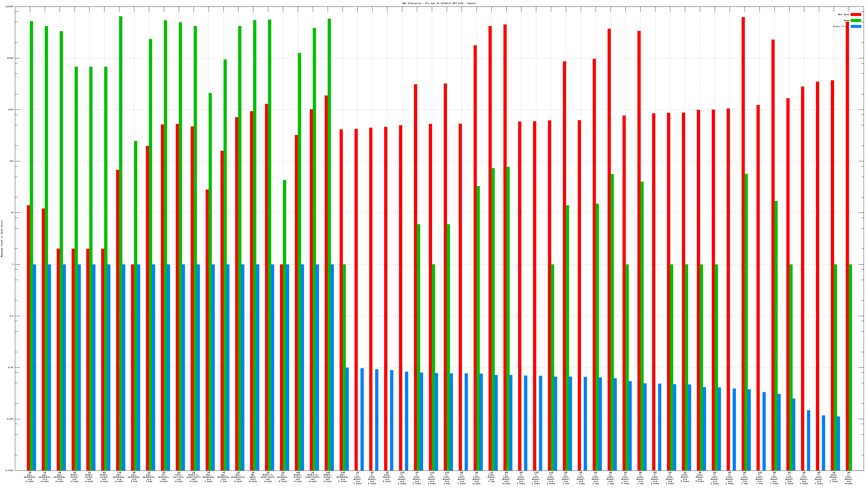Click the psbl.surriel.com origin axis label
868x488 pixels.
[178, 477]
